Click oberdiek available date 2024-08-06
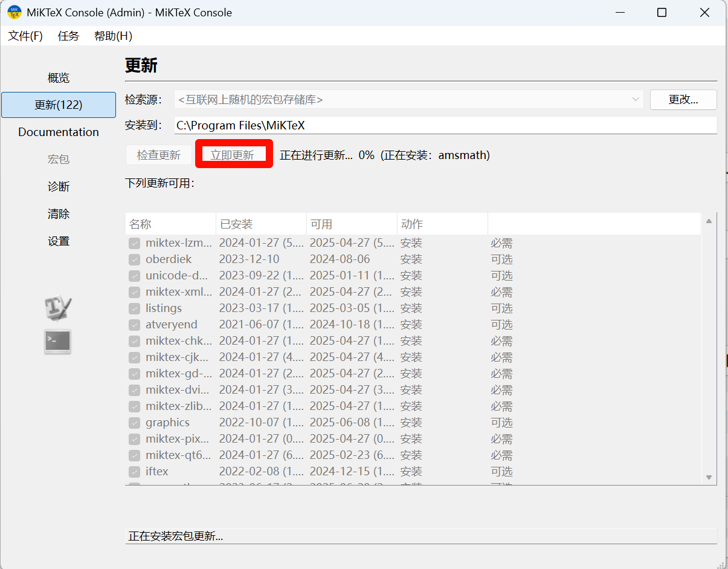The width and height of the screenshot is (728, 569). [x=340, y=259]
